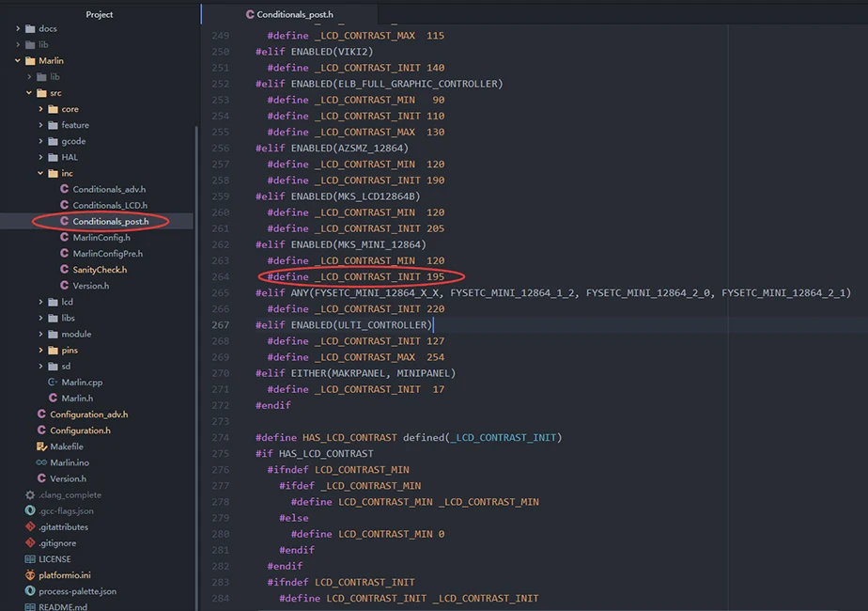
Task: Open Configuration.h file
Action: (x=80, y=430)
